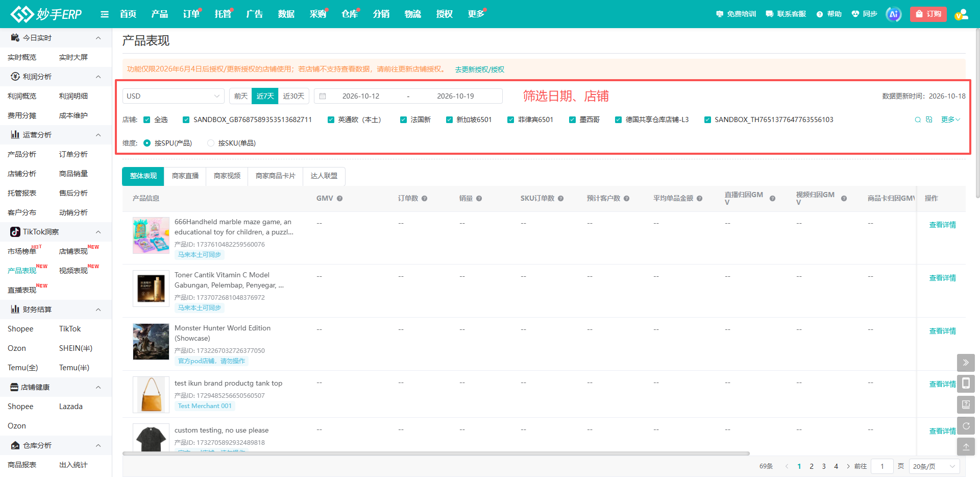Click the user avatar icon
Screen dimensions: 980x477
tap(961, 14)
